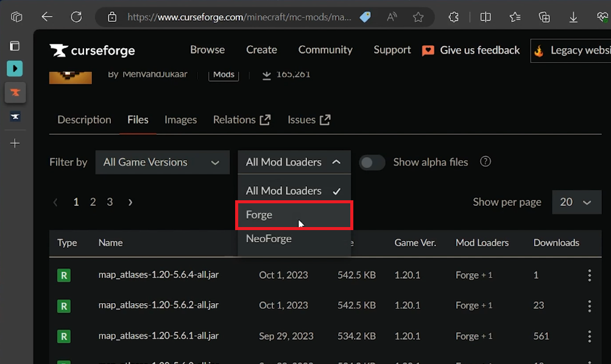Go to page 3 of files
The image size is (611, 364).
click(110, 202)
